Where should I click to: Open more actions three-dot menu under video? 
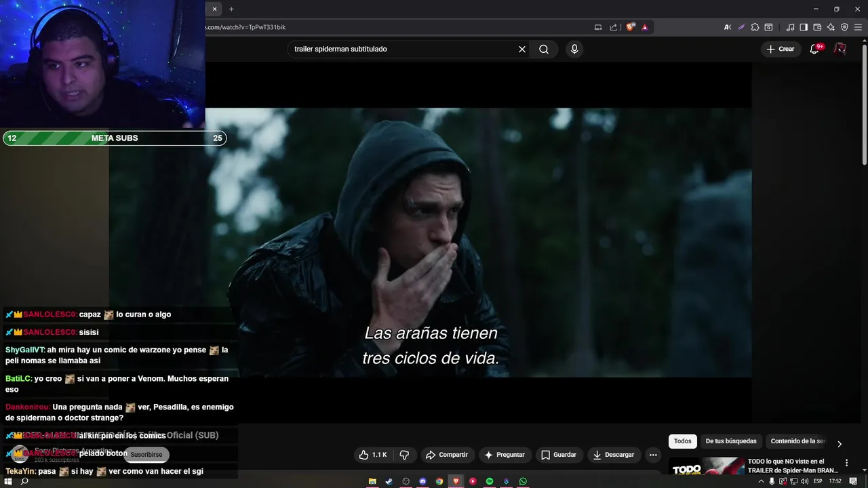pos(653,455)
